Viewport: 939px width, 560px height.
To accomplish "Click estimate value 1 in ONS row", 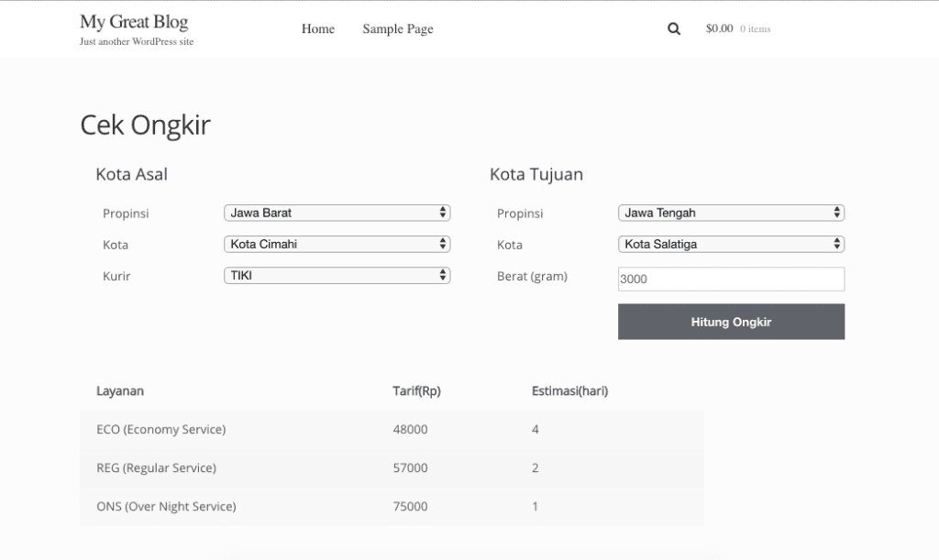I will [x=536, y=506].
